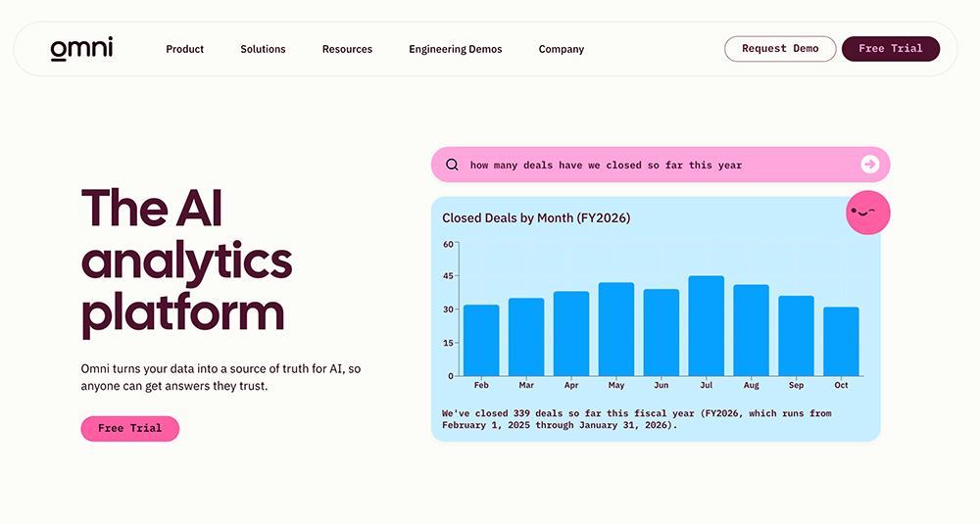Click the Omni logo
980x524 pixels.
(81, 49)
